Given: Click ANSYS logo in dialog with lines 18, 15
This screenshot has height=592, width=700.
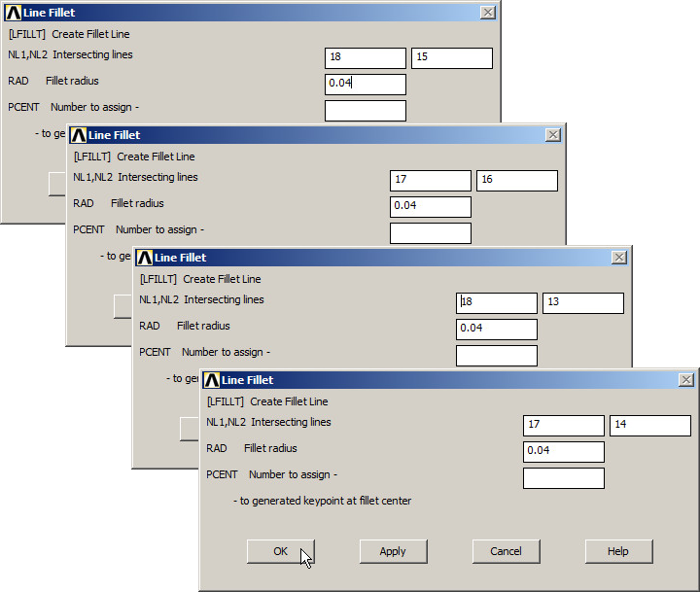Looking at the screenshot, I should pos(13,13).
